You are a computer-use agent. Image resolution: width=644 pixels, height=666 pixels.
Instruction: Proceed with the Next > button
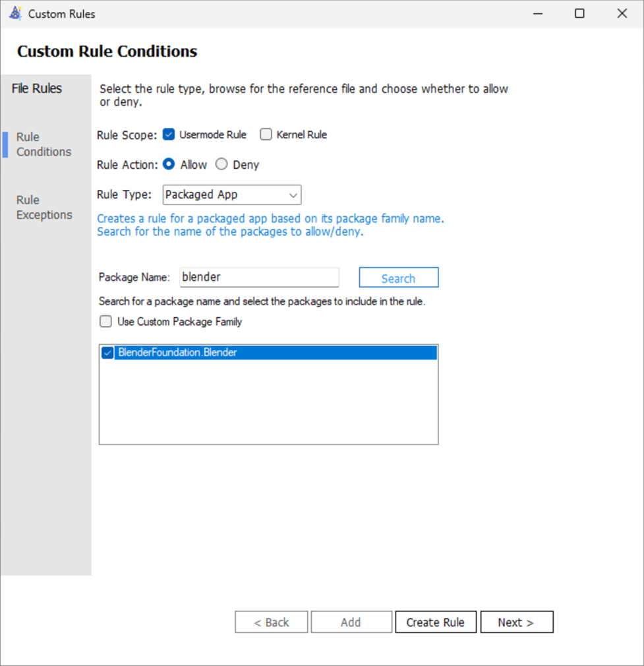tap(516, 622)
